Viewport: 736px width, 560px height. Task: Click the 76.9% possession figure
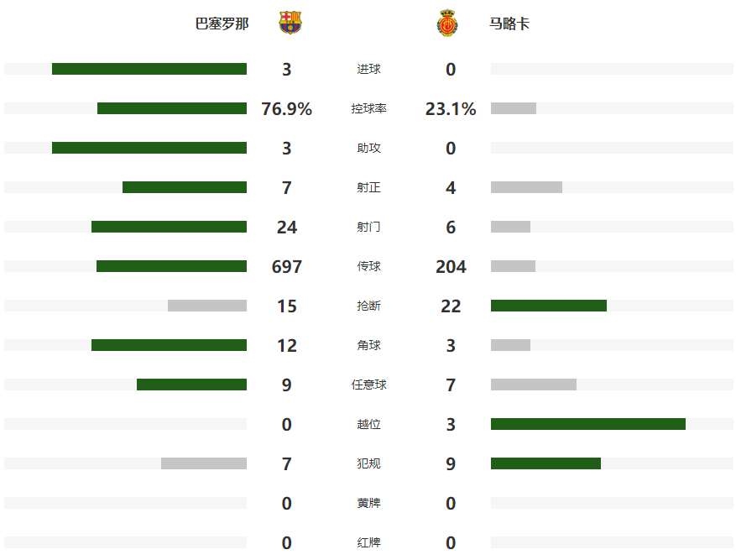286,109
